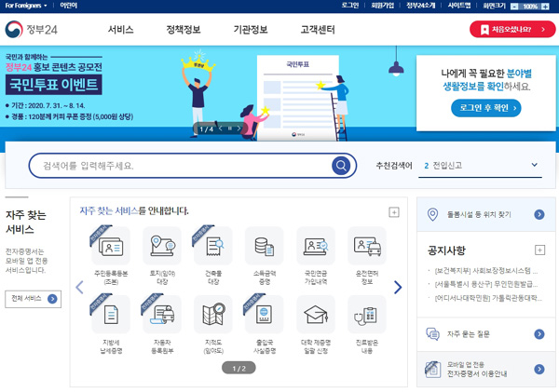Open the 국민연금 가입내역 icon
559x392 pixels.
click(x=316, y=246)
